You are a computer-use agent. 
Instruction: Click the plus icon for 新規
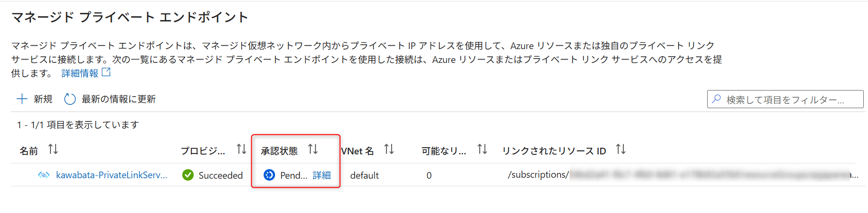pyautogui.click(x=22, y=99)
